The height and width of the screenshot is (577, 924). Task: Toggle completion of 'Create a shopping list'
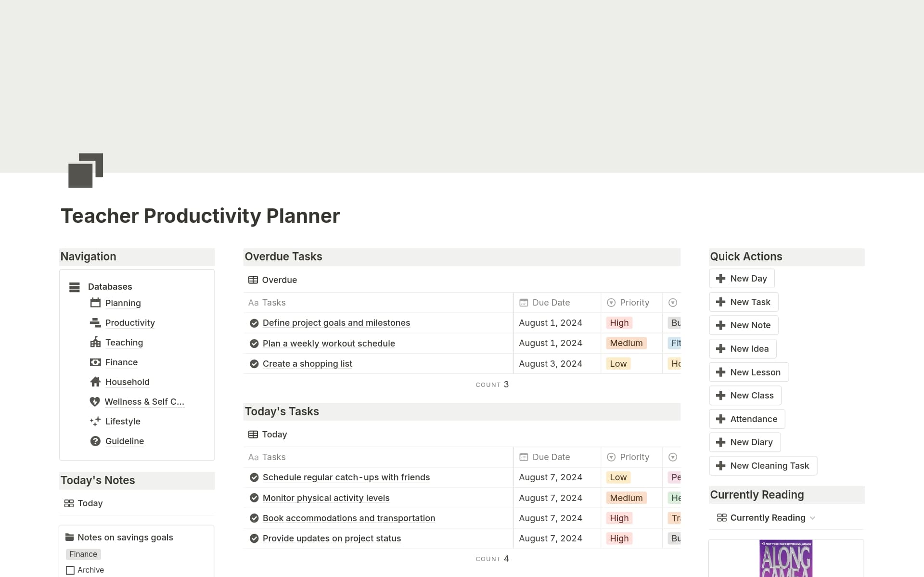pos(254,363)
